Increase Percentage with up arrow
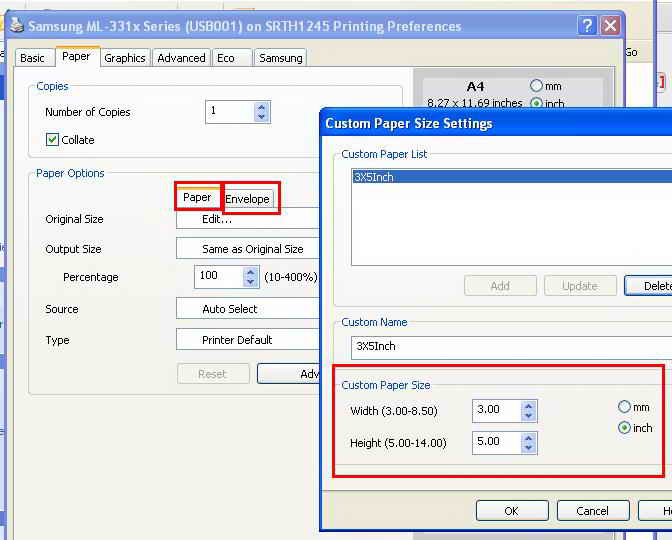Image resolution: width=672 pixels, height=540 pixels. (251, 272)
